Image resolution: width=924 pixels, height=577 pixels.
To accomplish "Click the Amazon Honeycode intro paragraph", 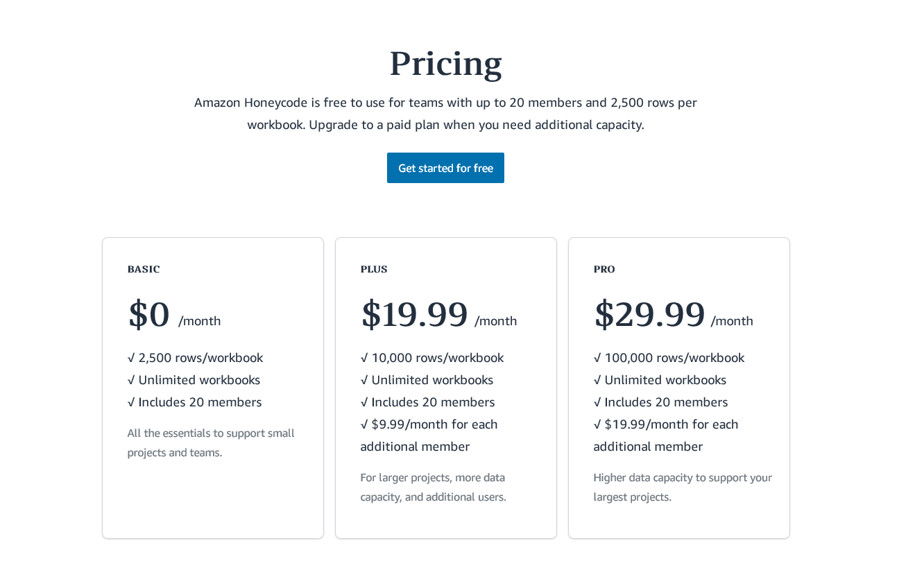I will 445,114.
